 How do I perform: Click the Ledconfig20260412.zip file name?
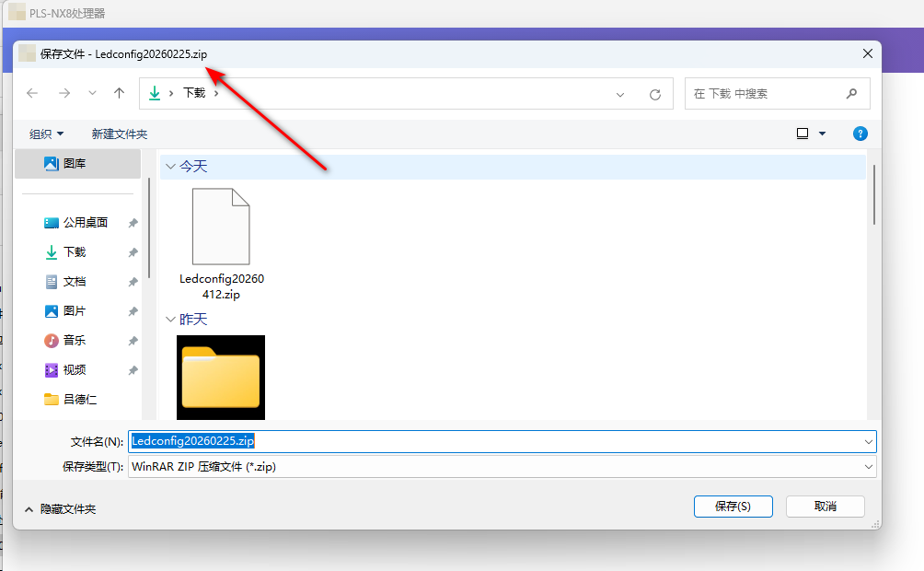[222, 286]
